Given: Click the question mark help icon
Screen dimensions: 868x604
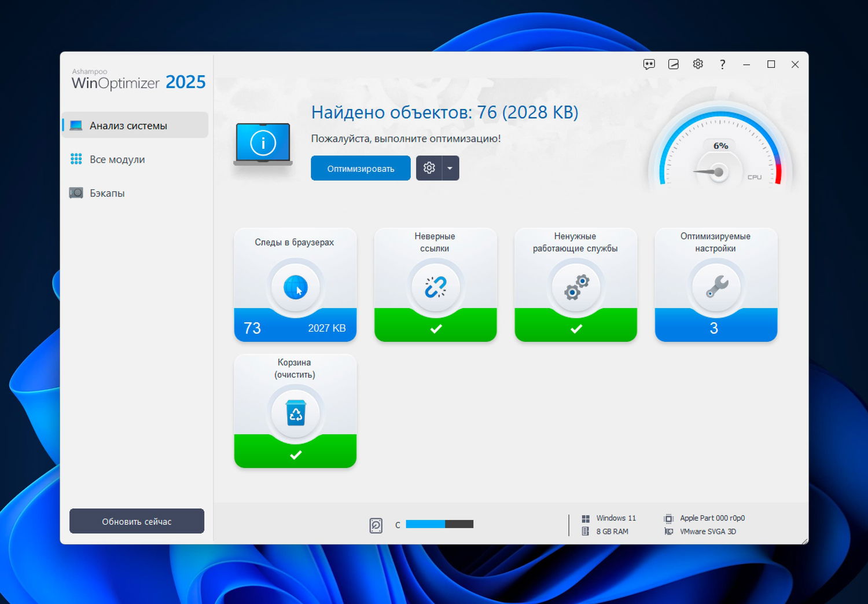Looking at the screenshot, I should (722, 64).
